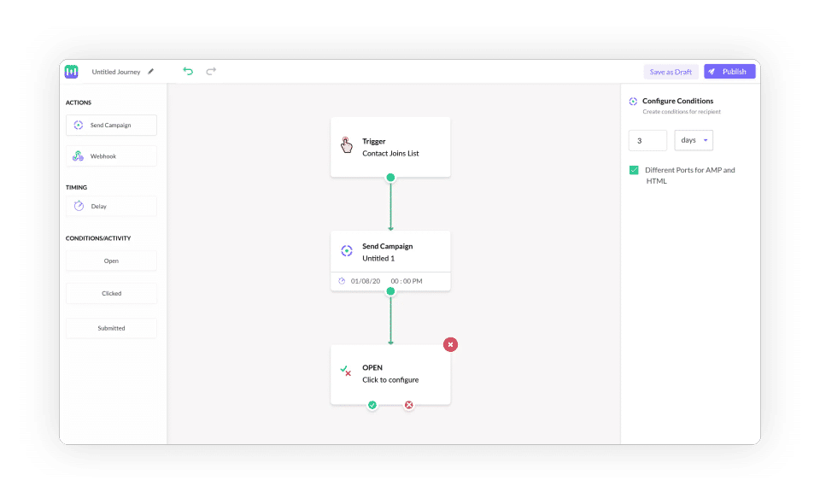
Task: Click the undo arrow icon
Action: click(188, 72)
